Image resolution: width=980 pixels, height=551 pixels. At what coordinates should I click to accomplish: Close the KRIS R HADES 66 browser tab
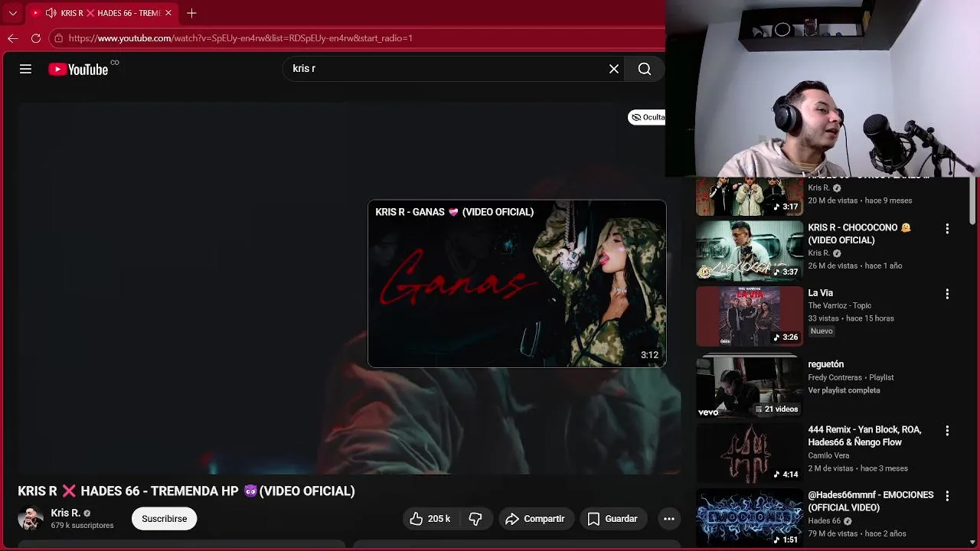tap(168, 13)
